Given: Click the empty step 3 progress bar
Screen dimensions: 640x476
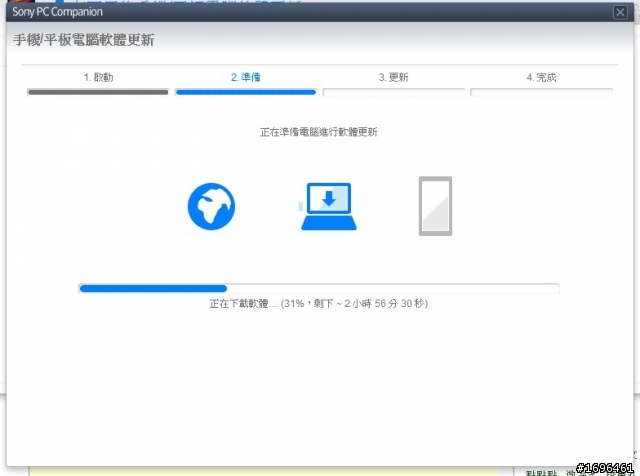Looking at the screenshot, I should tap(393, 92).
